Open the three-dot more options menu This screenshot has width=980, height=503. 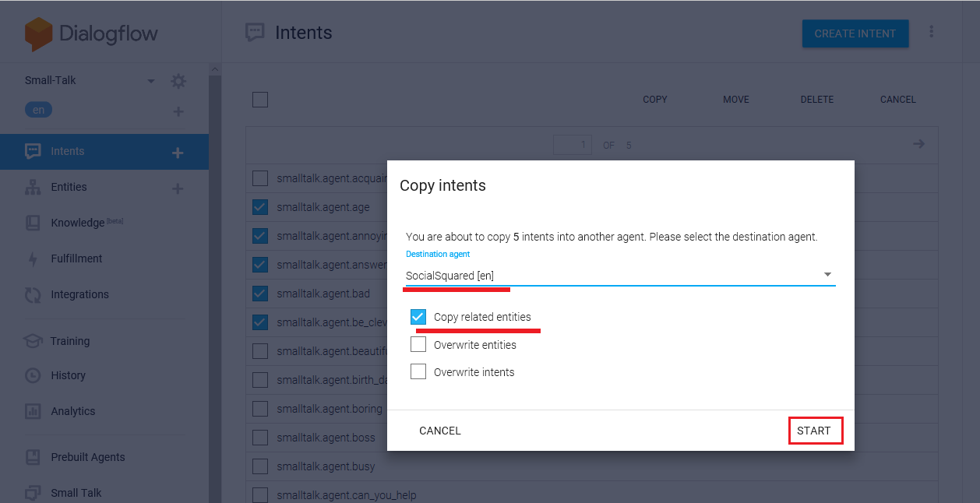932,32
